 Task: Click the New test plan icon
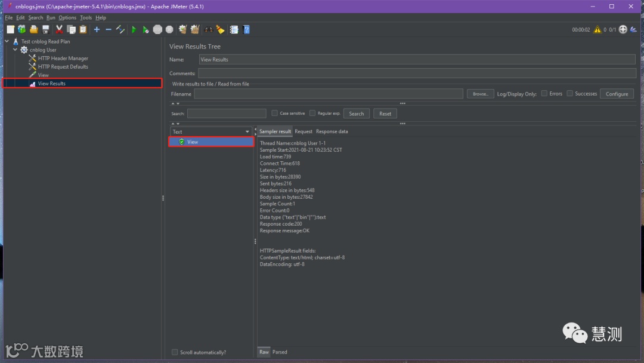[x=10, y=30]
